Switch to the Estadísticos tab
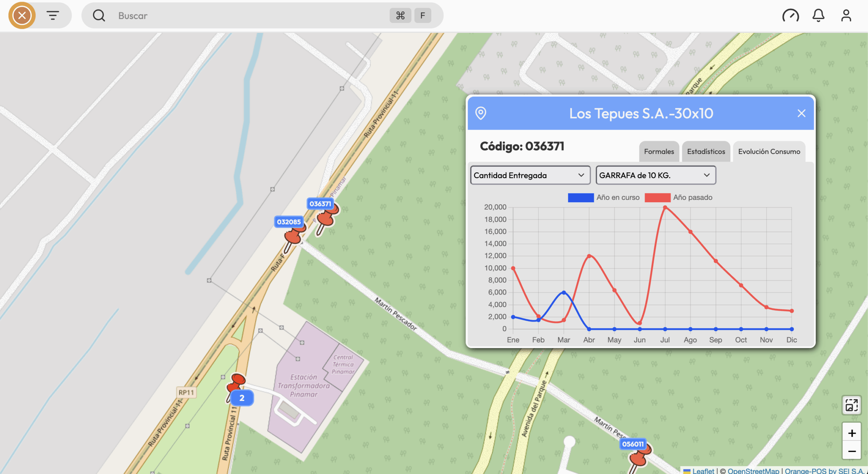The height and width of the screenshot is (474, 868). pos(706,151)
